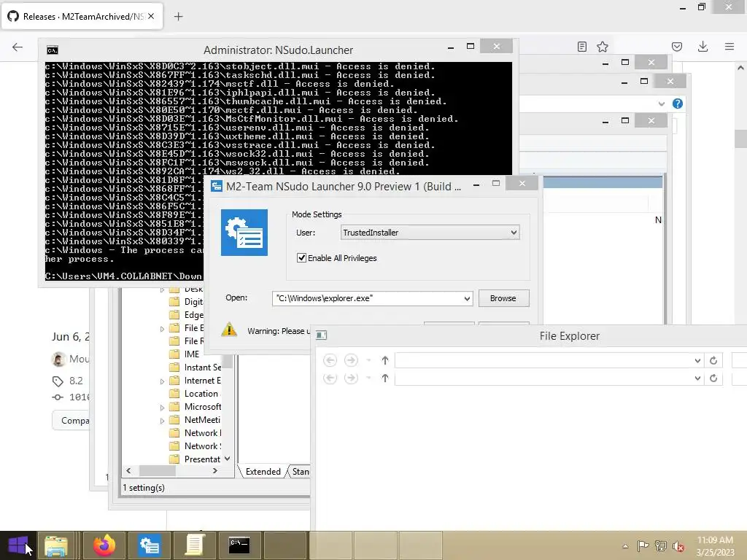This screenshot has width=747, height=560.
Task: Open Firefox downloads panel
Action: pyautogui.click(x=703, y=47)
